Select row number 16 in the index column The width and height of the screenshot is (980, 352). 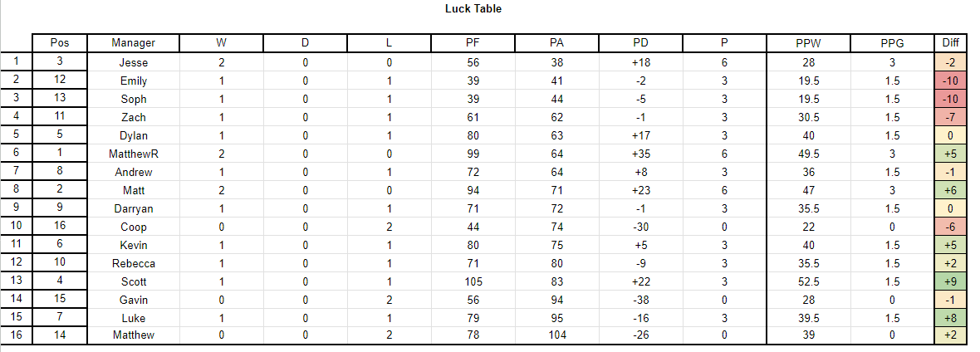click(17, 335)
